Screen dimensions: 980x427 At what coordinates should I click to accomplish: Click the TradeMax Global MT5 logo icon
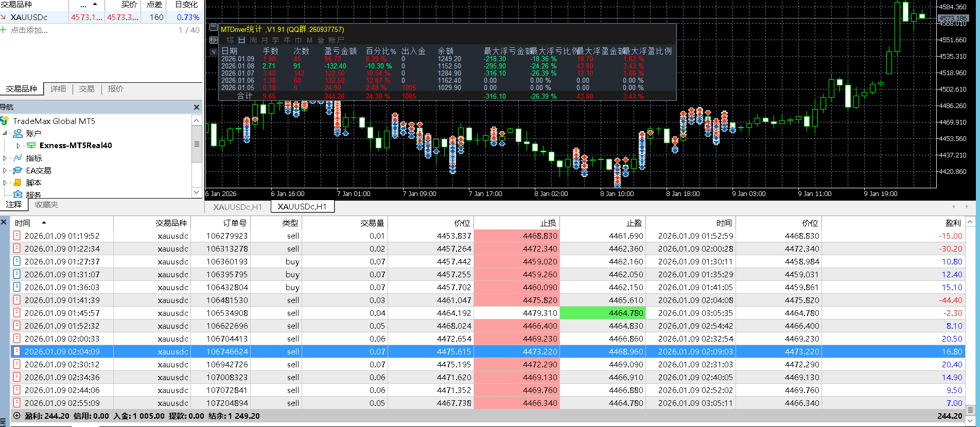tap(5, 121)
